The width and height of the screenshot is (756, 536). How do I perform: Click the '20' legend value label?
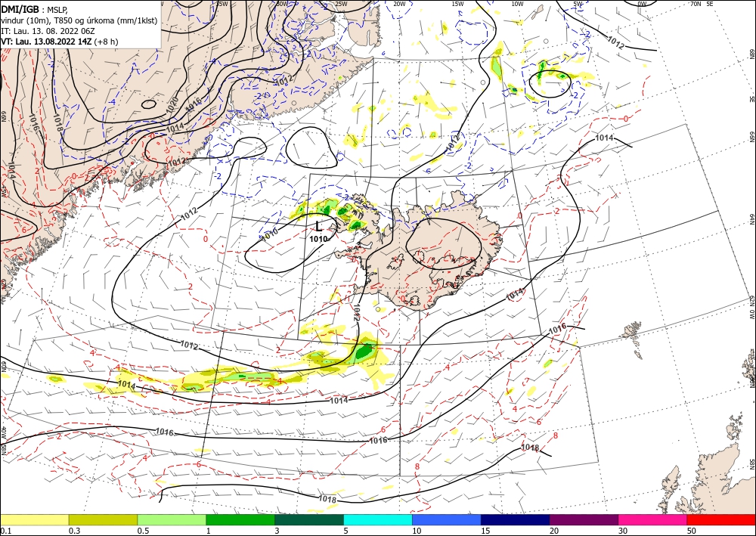[x=554, y=531]
